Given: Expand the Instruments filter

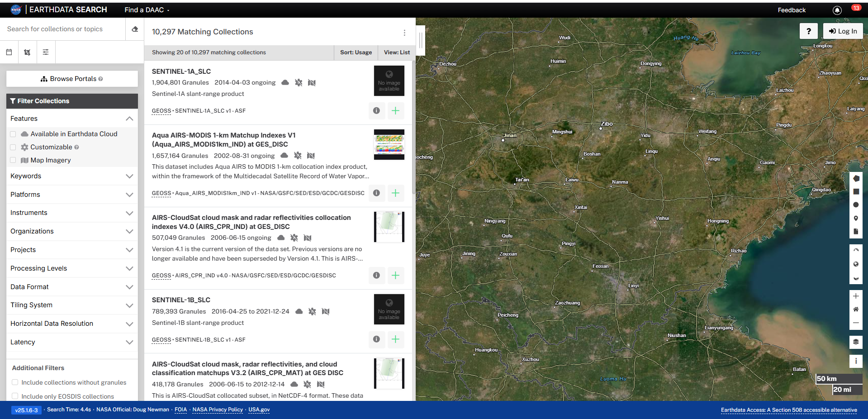Looking at the screenshot, I should pos(72,213).
